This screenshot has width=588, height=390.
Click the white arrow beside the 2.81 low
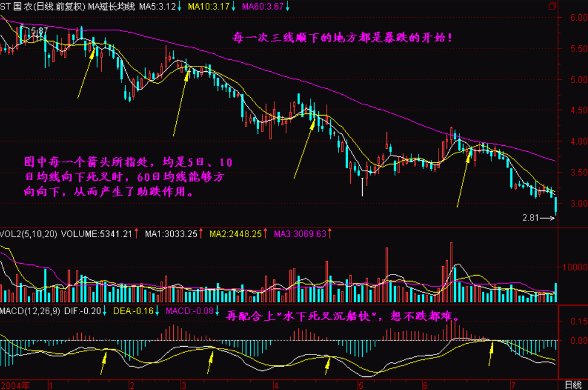click(x=548, y=219)
